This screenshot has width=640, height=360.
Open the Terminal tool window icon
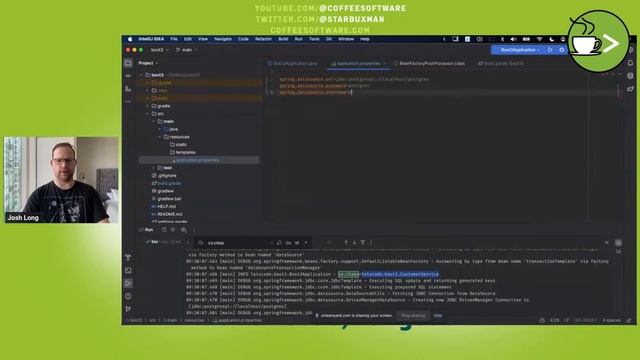point(128,270)
